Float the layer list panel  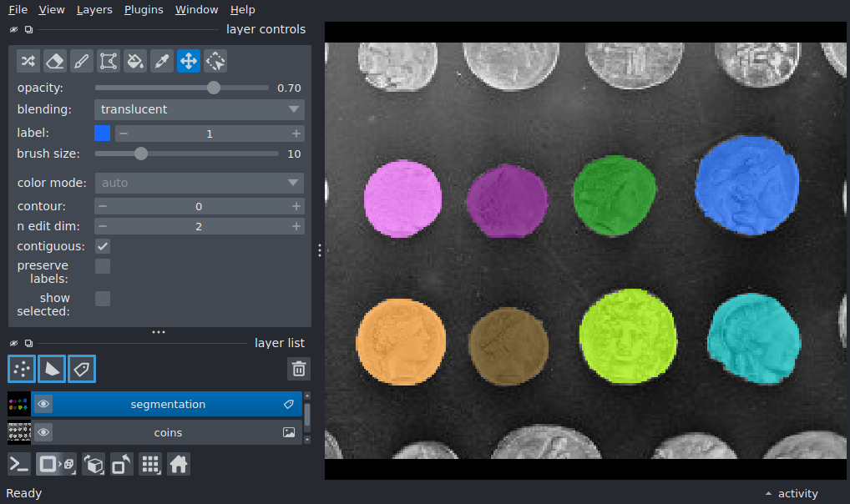click(28, 343)
